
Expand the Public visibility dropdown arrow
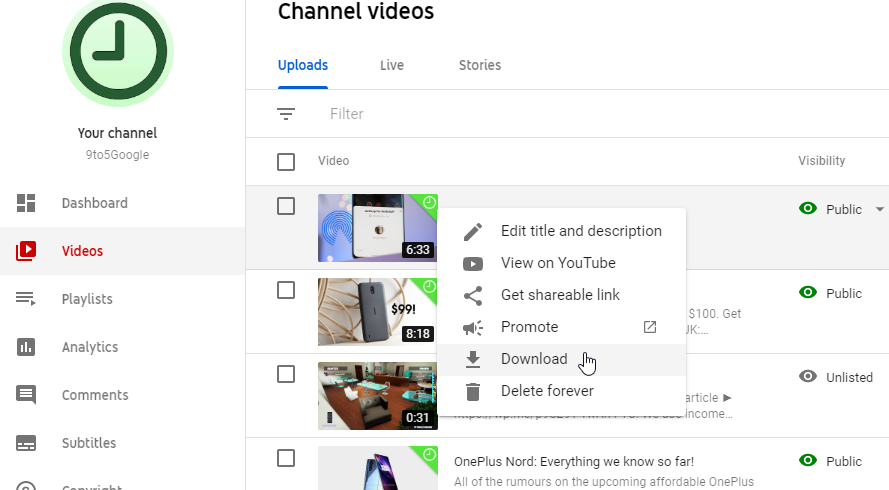(x=879, y=209)
